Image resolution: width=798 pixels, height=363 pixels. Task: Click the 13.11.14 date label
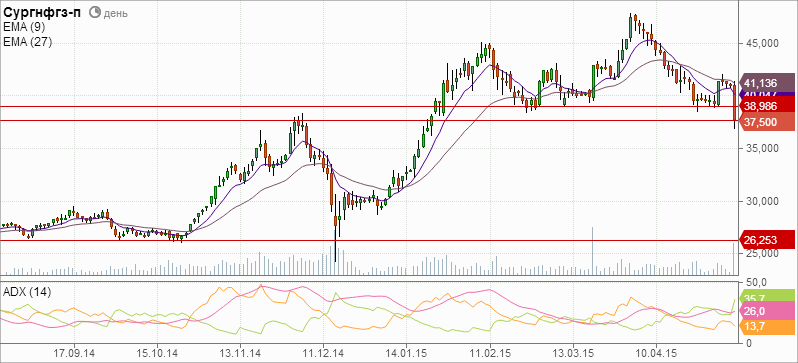[x=240, y=352]
